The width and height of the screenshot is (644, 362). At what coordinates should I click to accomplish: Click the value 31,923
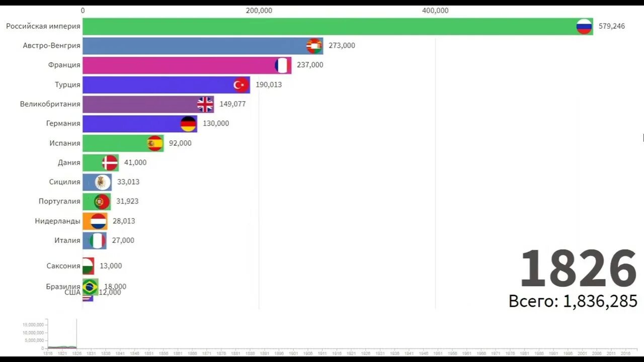pyautogui.click(x=127, y=201)
